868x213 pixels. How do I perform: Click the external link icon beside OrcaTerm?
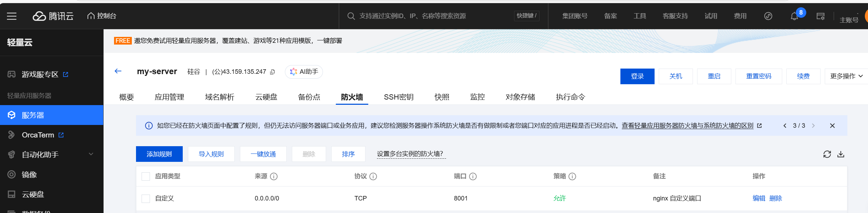click(61, 135)
